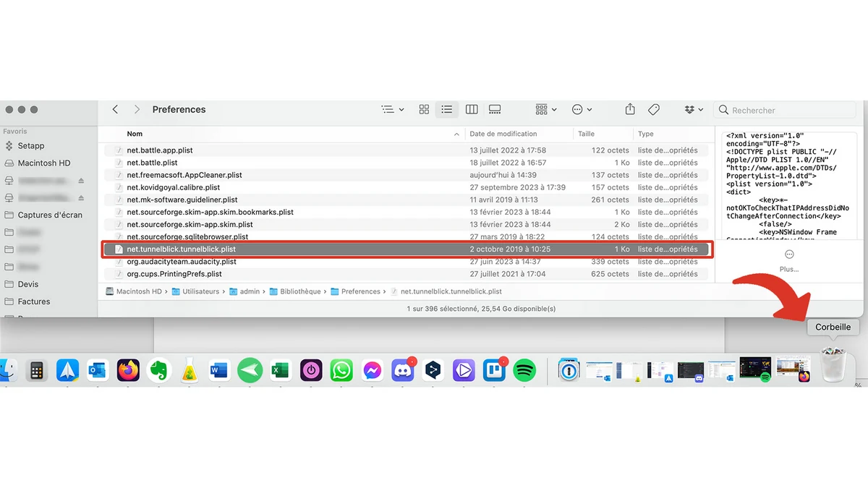This screenshot has width=868, height=488.
Task: Open Trello from the Dock
Action: point(494,371)
